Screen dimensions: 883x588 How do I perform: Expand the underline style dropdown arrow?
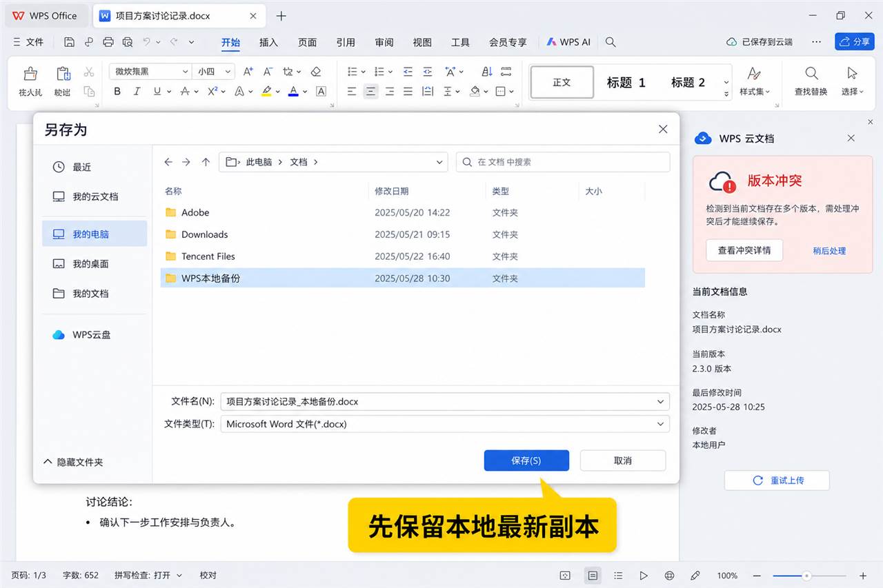coord(169,91)
